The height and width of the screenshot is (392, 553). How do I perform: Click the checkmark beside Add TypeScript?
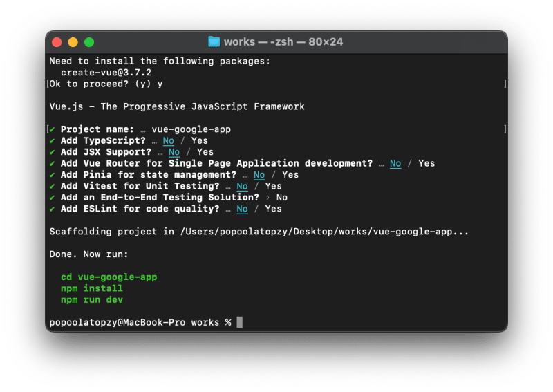pyautogui.click(x=53, y=141)
